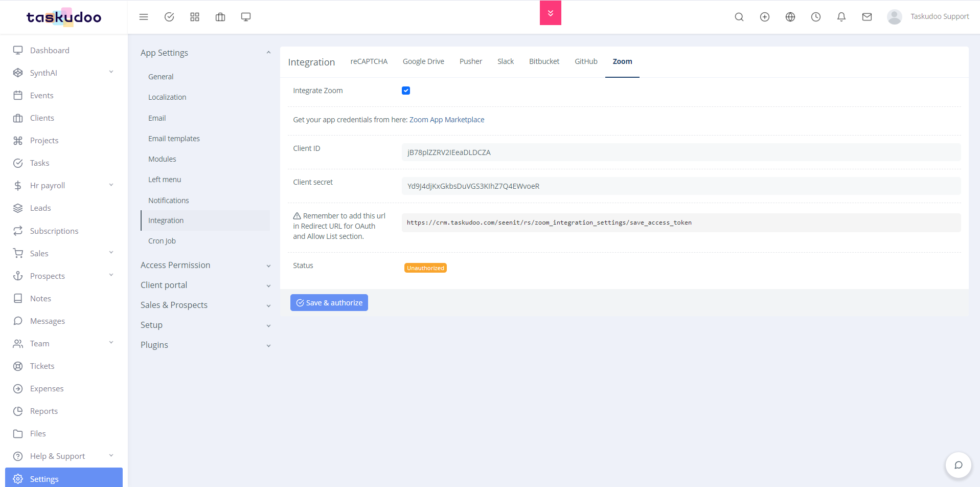Click the search magnifier icon
Screen dimensions: 980x487
739,17
